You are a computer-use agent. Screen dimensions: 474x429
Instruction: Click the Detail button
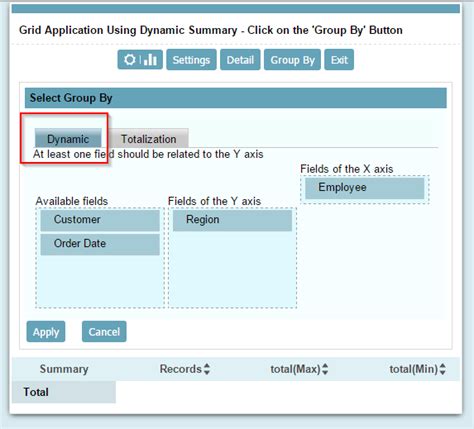tap(240, 60)
